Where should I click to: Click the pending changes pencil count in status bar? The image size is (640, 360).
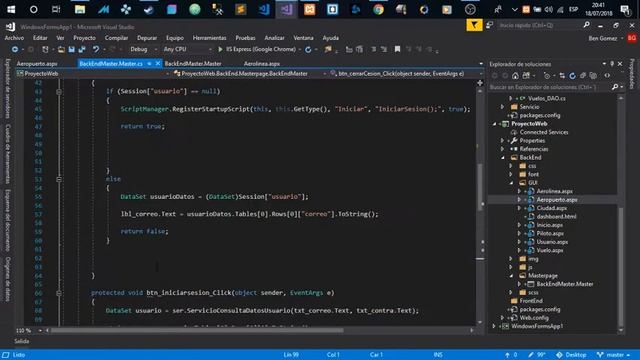pos(536,355)
